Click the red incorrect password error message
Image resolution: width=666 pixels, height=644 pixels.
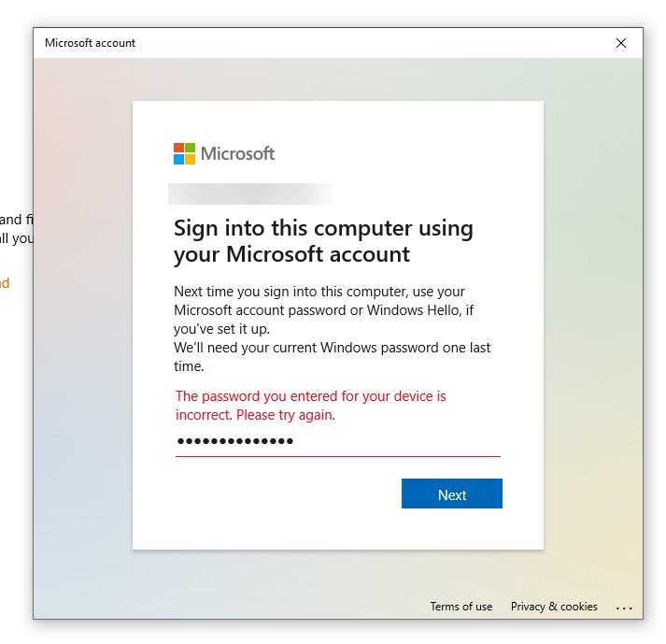[311, 405]
